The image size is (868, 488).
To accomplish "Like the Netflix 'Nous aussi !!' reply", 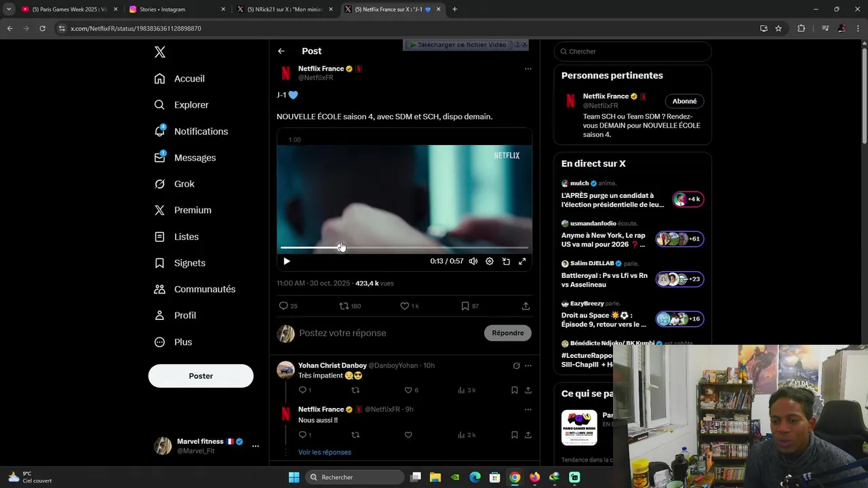I will click(x=408, y=435).
